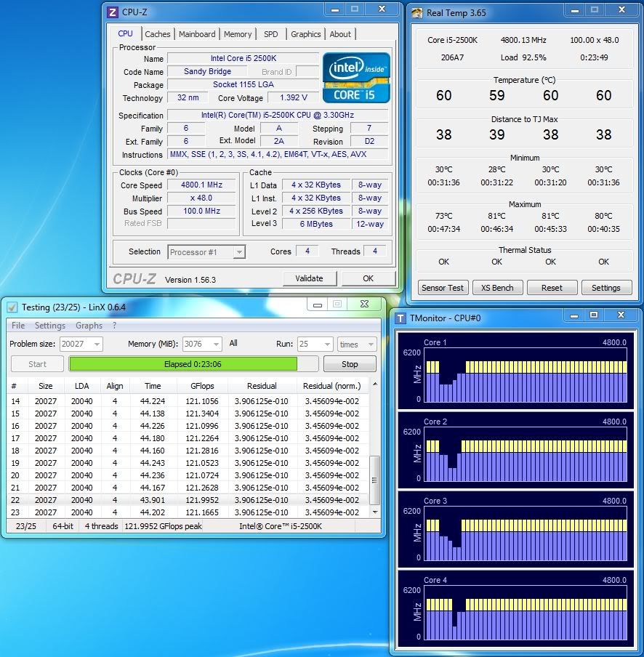Click the LinX elapsed time progress bar
The height and width of the screenshot is (657, 644).
193,364
